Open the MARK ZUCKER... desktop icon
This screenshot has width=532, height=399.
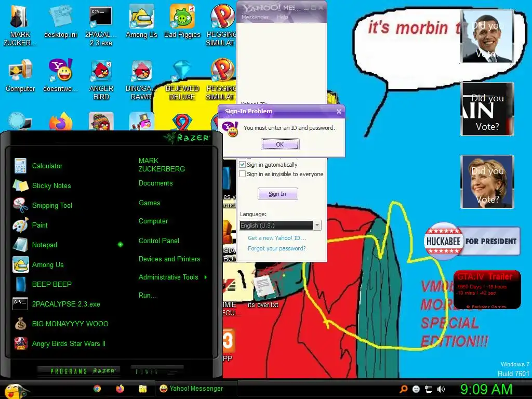(20, 26)
